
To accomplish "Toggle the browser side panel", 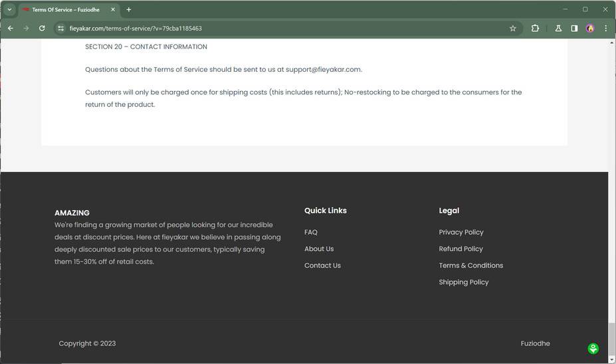I will click(574, 29).
